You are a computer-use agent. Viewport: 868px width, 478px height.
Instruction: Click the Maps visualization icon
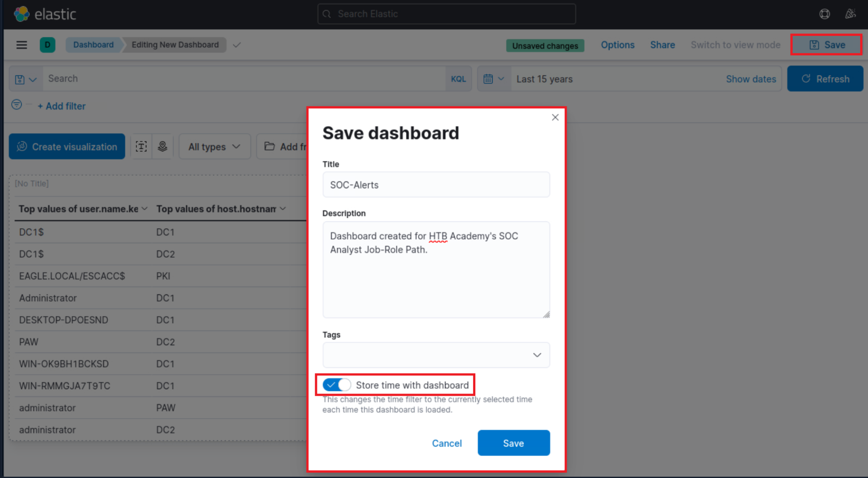pyautogui.click(x=163, y=146)
